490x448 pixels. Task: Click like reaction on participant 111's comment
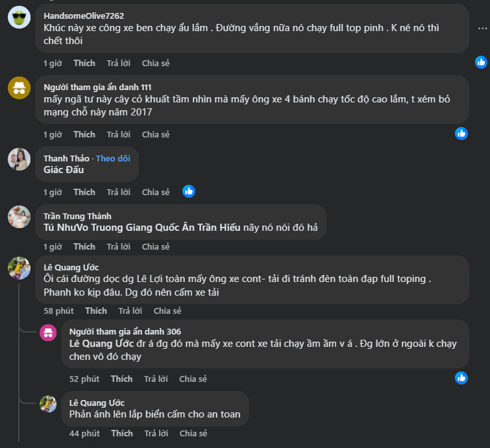(x=461, y=134)
